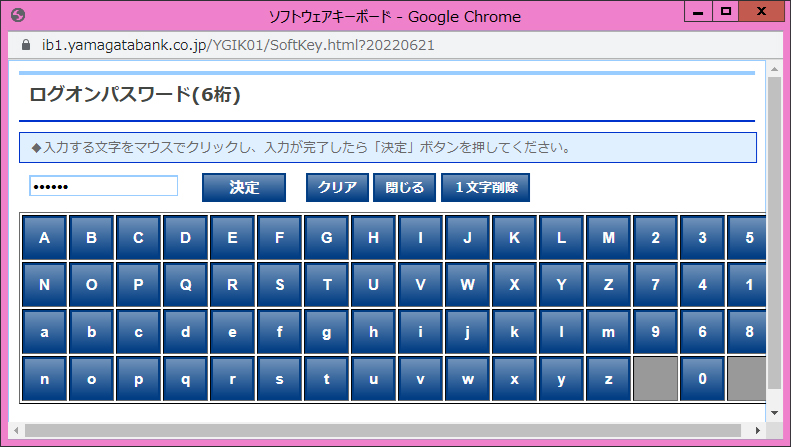The width and height of the screenshot is (791, 447).
Task: Tap the uppercase O key
Action: coord(91,285)
